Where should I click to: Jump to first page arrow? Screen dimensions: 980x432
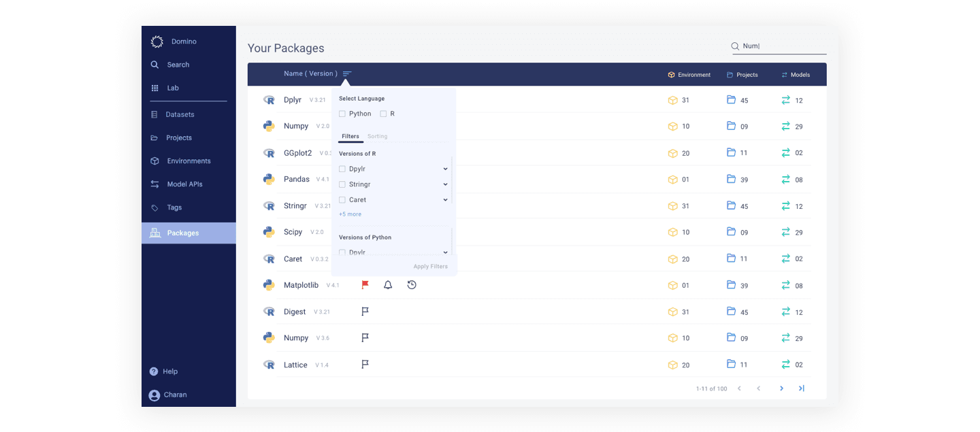pos(739,388)
